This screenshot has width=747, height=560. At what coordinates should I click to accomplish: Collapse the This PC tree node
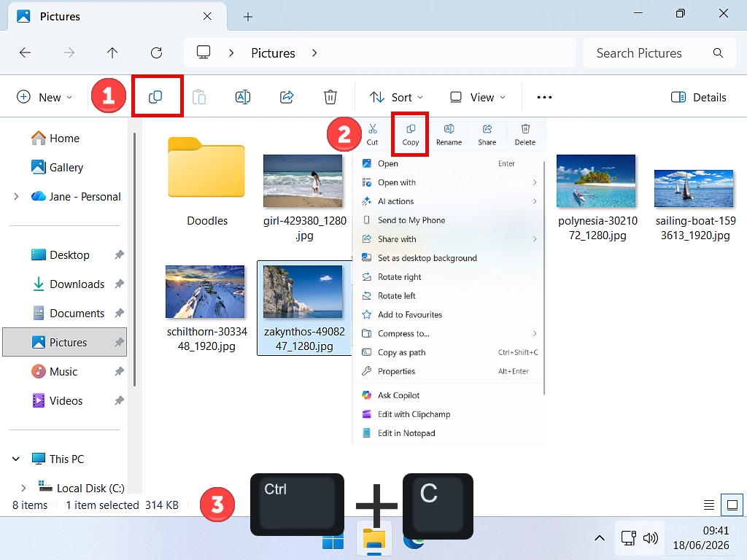pos(16,459)
